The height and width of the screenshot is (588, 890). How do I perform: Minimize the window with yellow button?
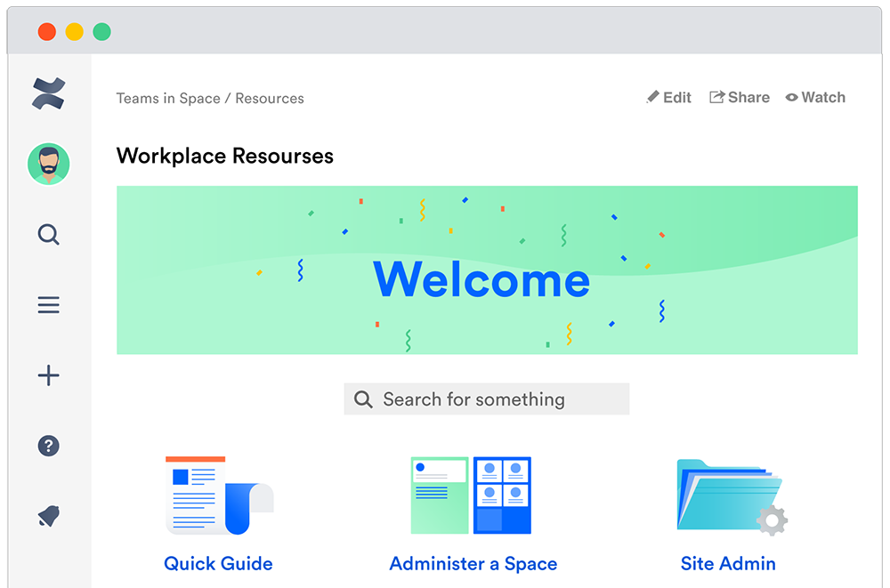point(75,32)
